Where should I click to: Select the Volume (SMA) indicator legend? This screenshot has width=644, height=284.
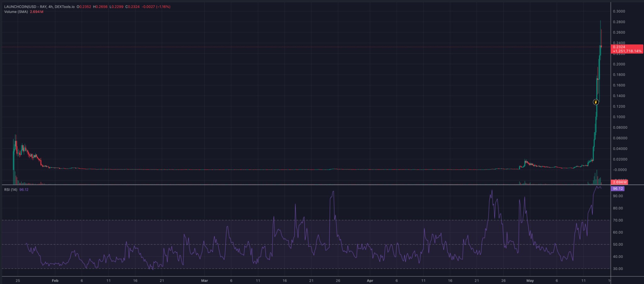[16, 12]
